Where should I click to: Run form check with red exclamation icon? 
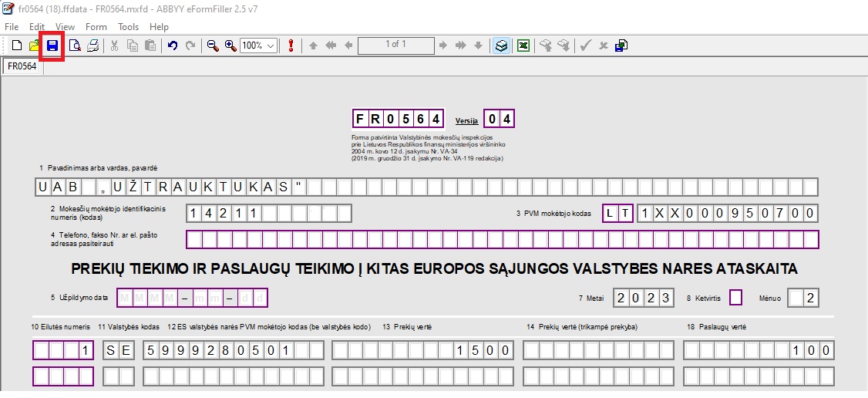(291, 46)
